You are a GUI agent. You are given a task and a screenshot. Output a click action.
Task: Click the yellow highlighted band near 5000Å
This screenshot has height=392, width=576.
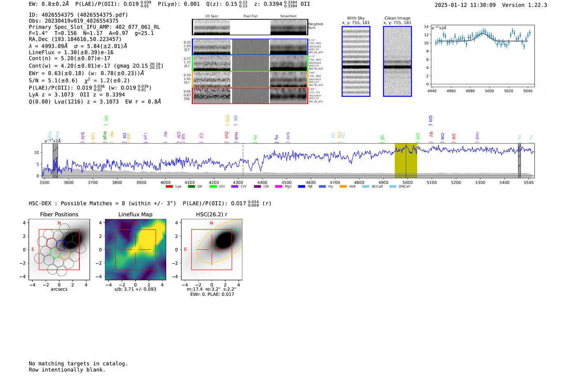[x=406, y=160]
